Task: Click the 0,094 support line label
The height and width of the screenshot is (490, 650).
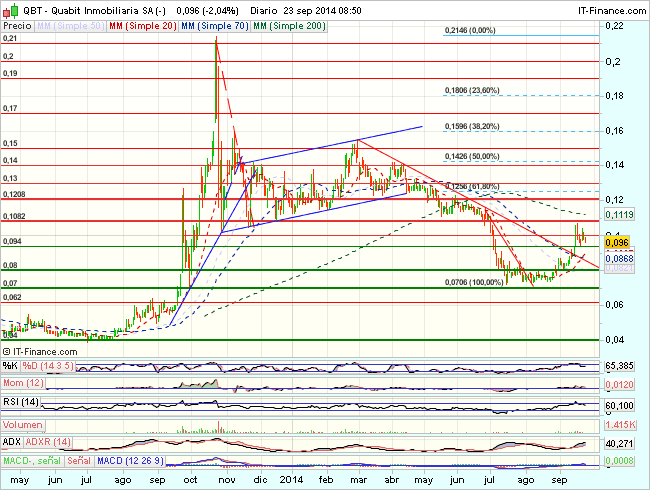Action: point(12,242)
